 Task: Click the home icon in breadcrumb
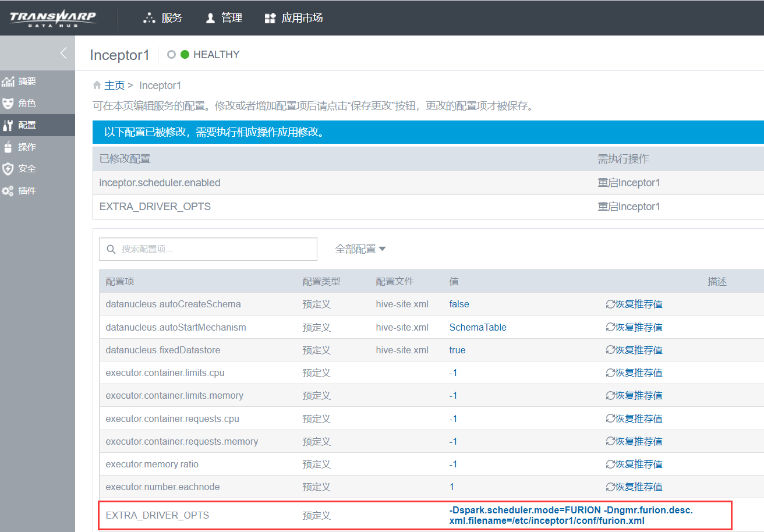coord(97,86)
